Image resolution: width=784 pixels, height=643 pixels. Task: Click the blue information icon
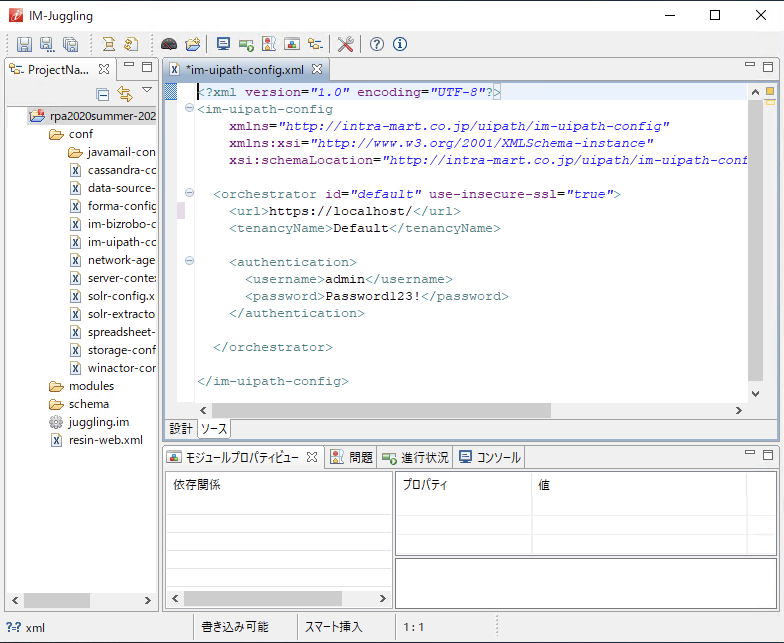point(400,44)
